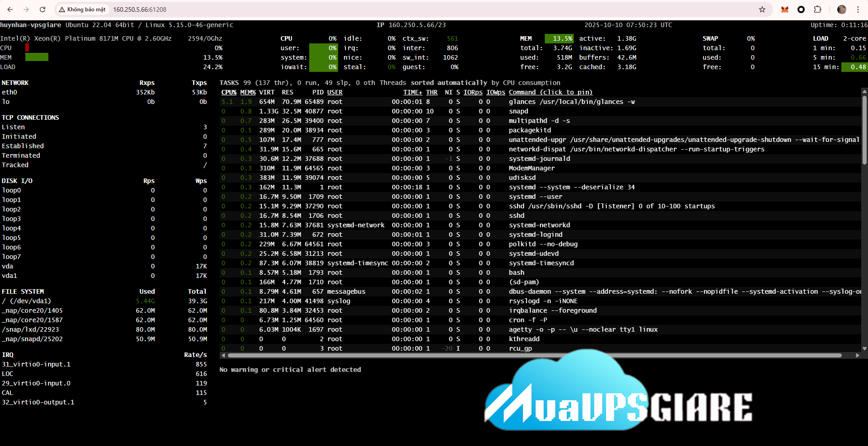This screenshot has height=446, width=868.
Task: Select the glances process row
Action: tap(571, 102)
